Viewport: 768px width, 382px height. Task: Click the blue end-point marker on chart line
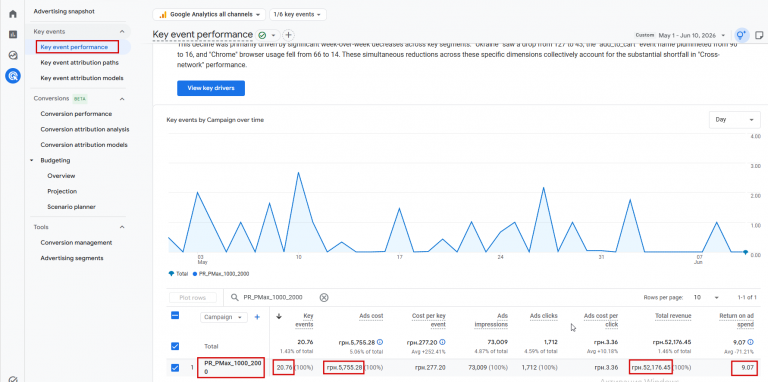pos(745,252)
